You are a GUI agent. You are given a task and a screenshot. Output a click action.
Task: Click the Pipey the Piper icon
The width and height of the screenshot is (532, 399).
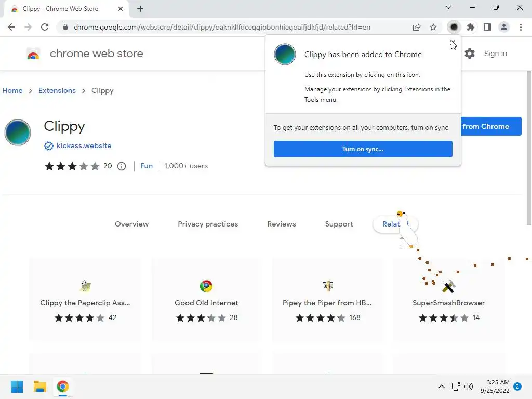pyautogui.click(x=327, y=286)
